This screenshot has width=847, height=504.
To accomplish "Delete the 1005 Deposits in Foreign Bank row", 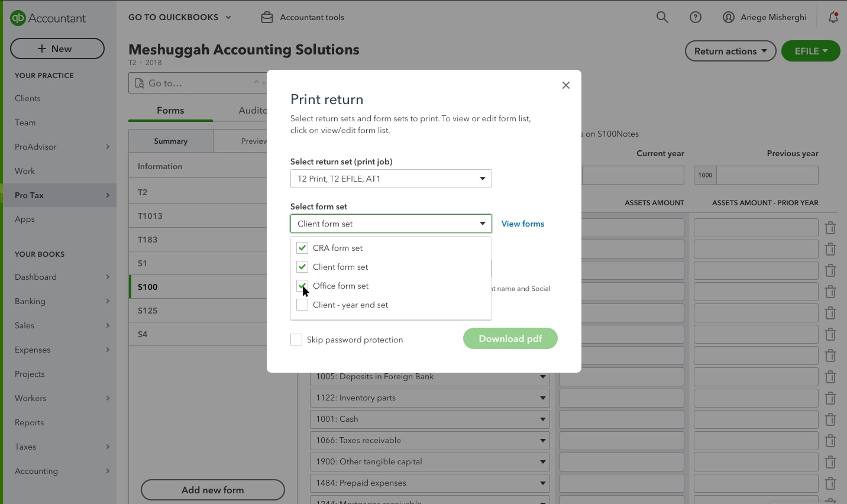I will [x=830, y=377].
